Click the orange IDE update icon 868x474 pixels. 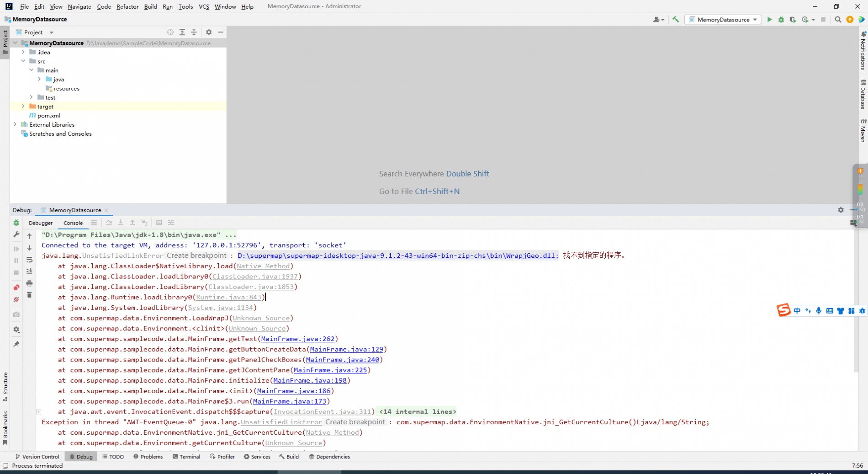click(850, 20)
